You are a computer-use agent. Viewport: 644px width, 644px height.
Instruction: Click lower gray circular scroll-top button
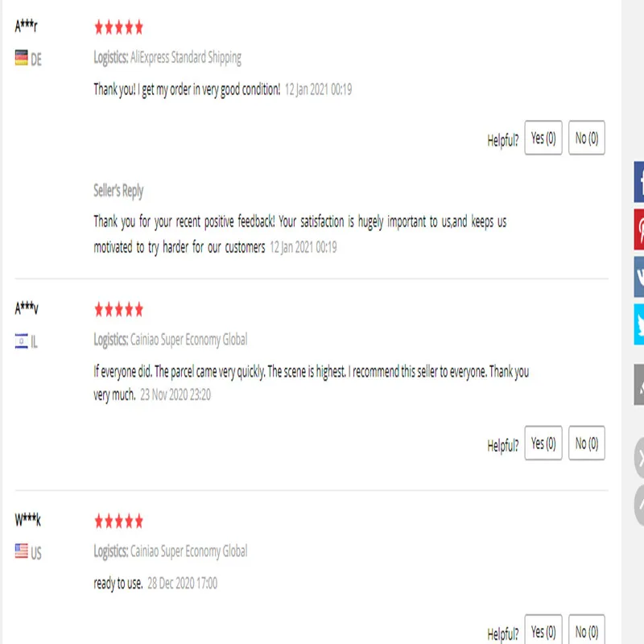pos(639,506)
